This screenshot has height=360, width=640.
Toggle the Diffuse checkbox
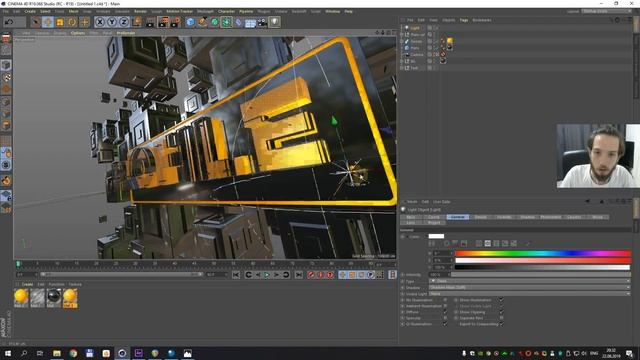pyautogui.click(x=445, y=312)
